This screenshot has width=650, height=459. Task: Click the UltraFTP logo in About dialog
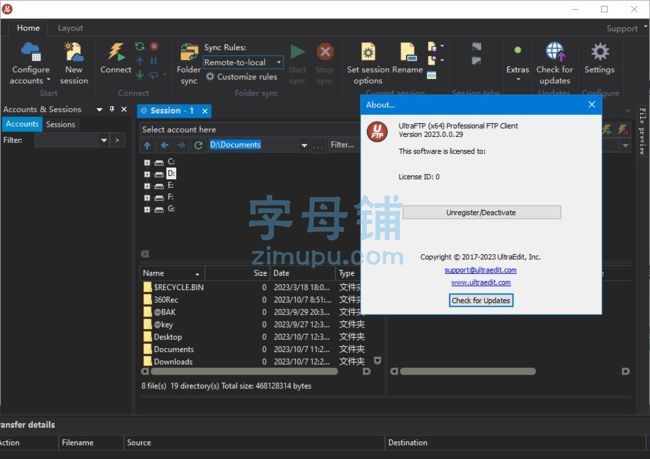point(377,132)
